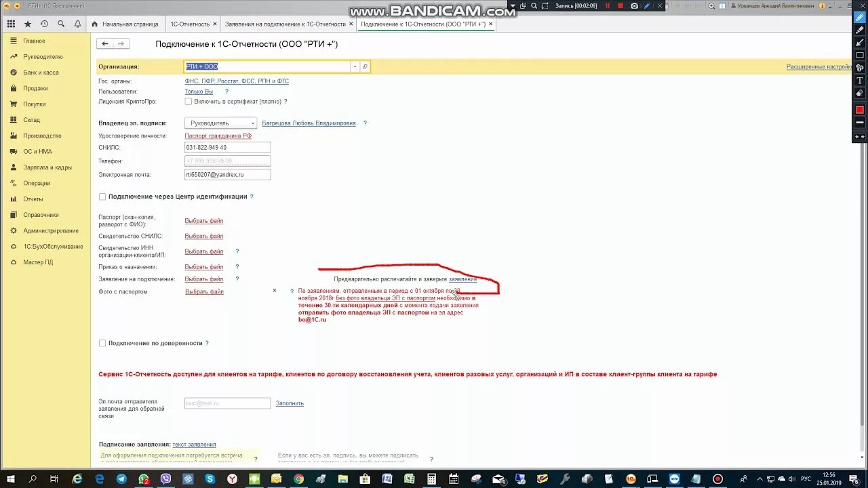Choose file for Свидетельство СНИЛС
The width and height of the screenshot is (868, 488).
(x=204, y=237)
